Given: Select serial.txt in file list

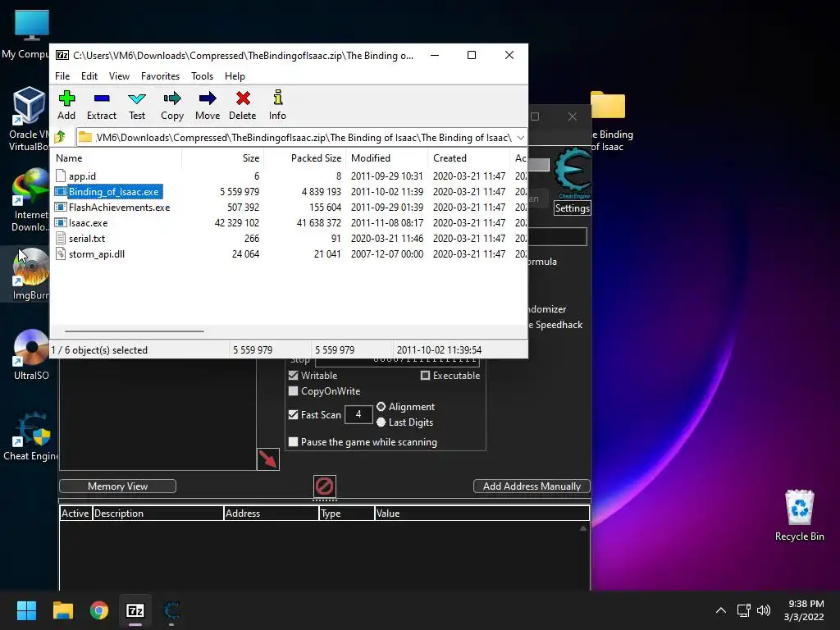Looking at the screenshot, I should pos(87,239).
